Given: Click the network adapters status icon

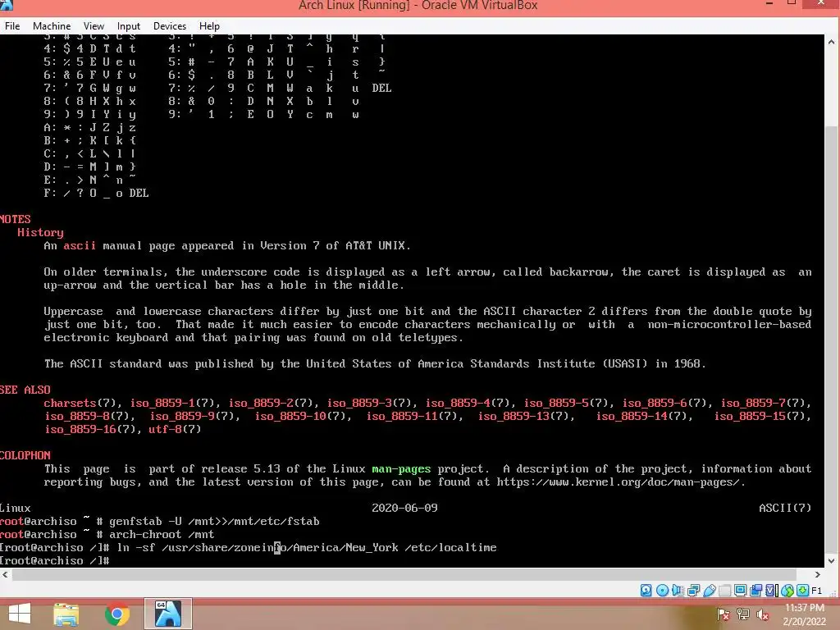Looking at the screenshot, I should 693,591.
